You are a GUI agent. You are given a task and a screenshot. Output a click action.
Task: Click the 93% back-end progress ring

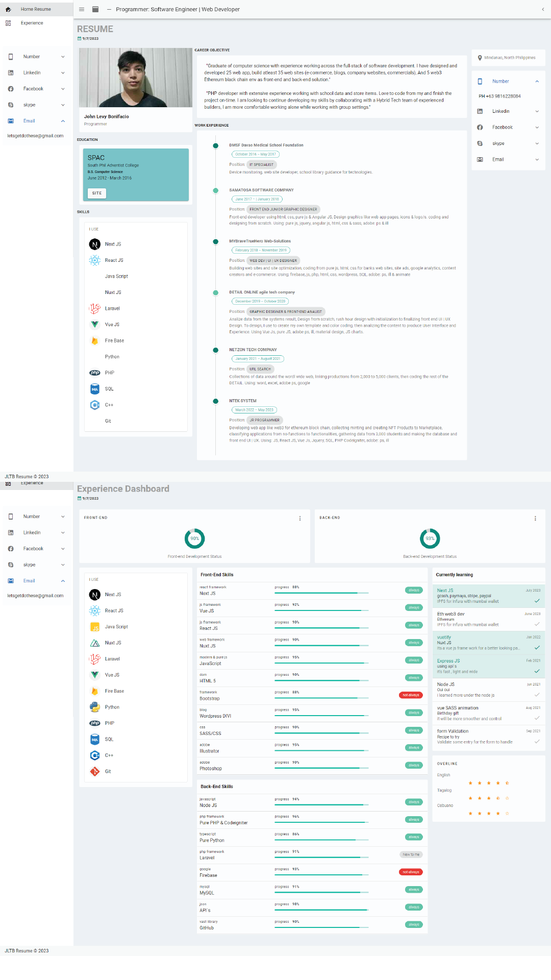tap(430, 538)
